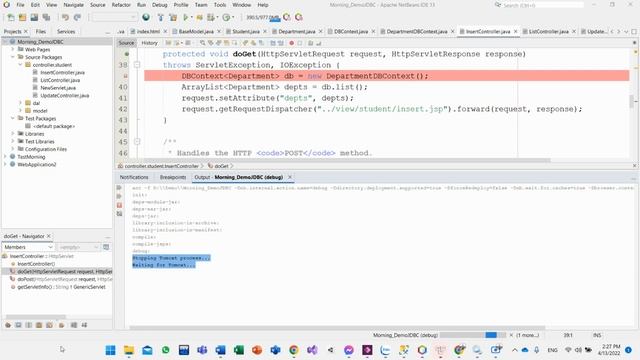Open the Refactor menu

pyautogui.click(x=121, y=5)
